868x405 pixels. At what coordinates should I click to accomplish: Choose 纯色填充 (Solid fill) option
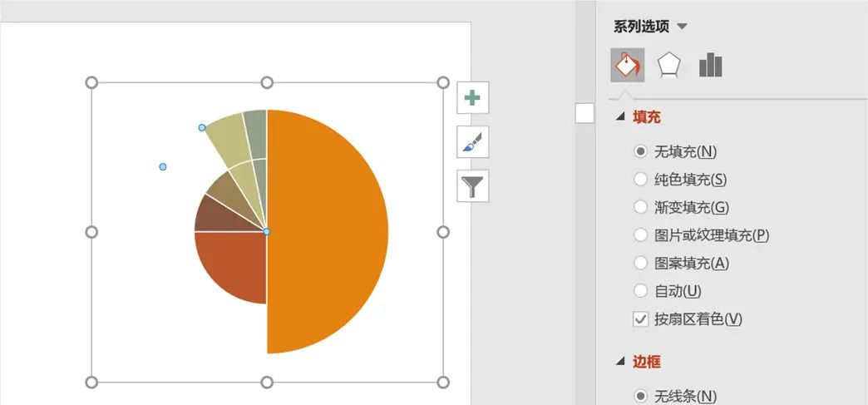coord(640,179)
